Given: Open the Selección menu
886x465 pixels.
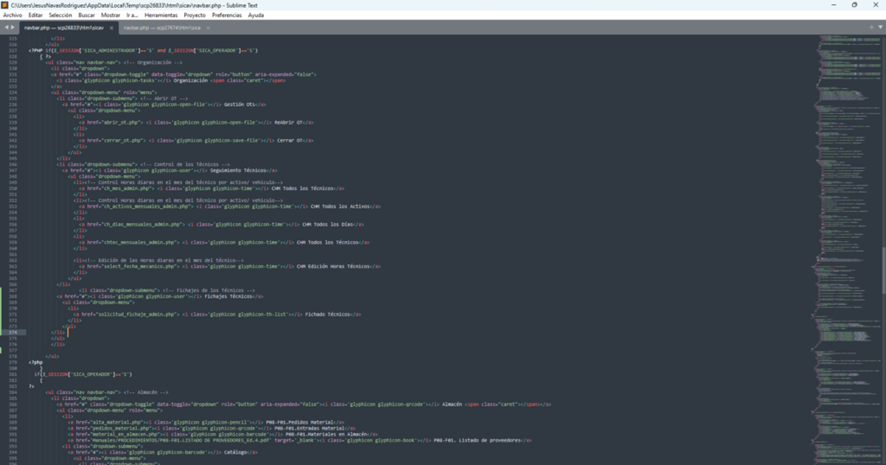Looking at the screenshot, I should (60, 16).
